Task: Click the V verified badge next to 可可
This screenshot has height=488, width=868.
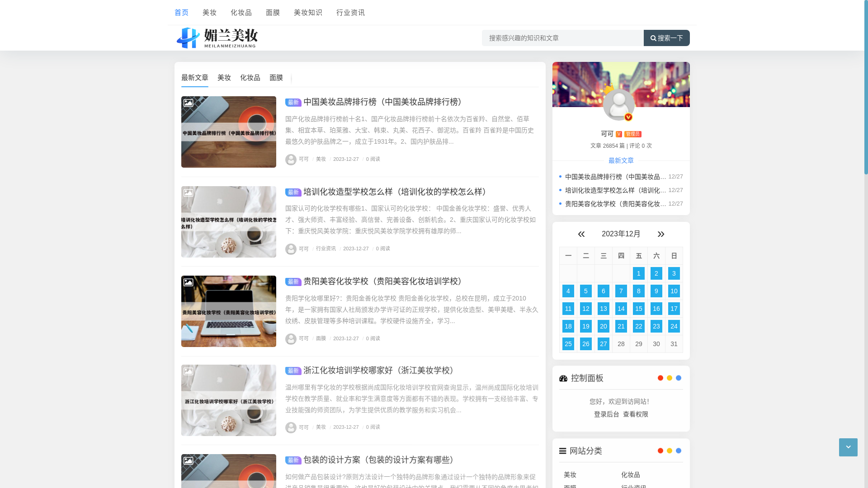Action: click(x=619, y=134)
